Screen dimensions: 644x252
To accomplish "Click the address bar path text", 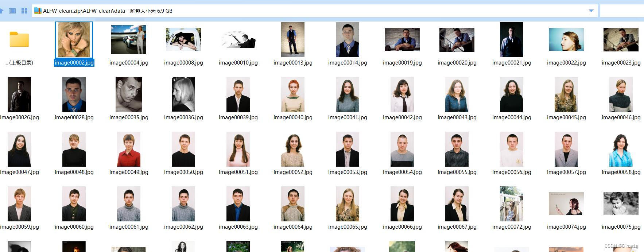I will [108, 11].
